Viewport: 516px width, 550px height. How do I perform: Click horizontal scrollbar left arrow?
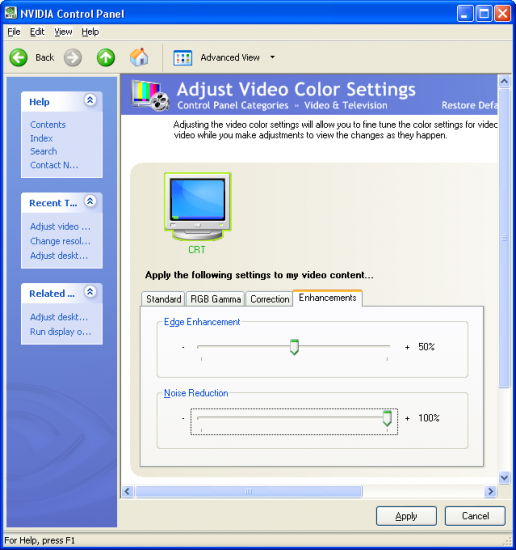click(127, 491)
